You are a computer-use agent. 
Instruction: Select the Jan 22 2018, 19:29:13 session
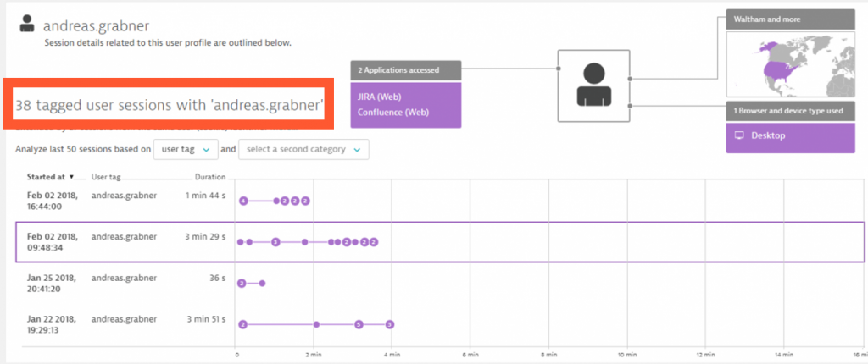point(440,325)
